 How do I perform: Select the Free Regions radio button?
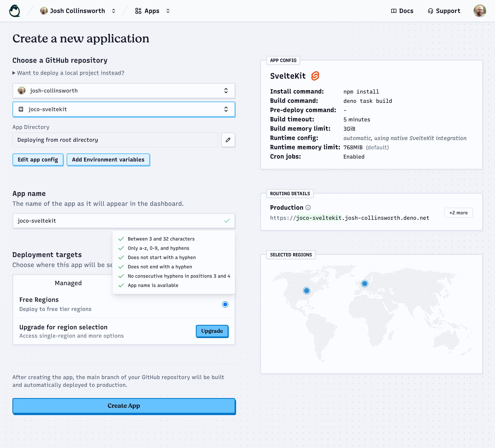pos(225,305)
